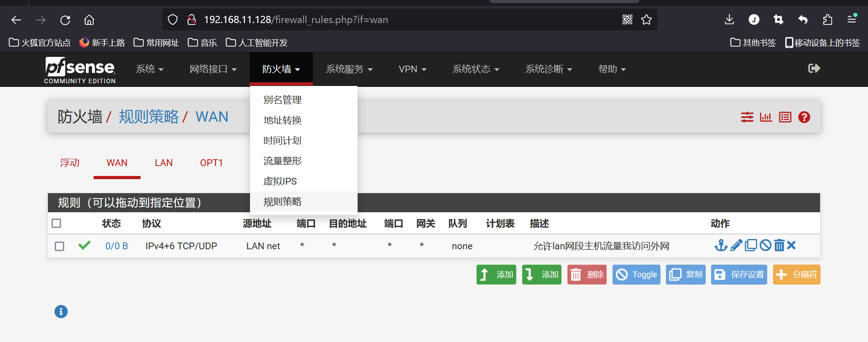This screenshot has width=868, height=342.
Task: Click the Toggle button
Action: tap(637, 275)
